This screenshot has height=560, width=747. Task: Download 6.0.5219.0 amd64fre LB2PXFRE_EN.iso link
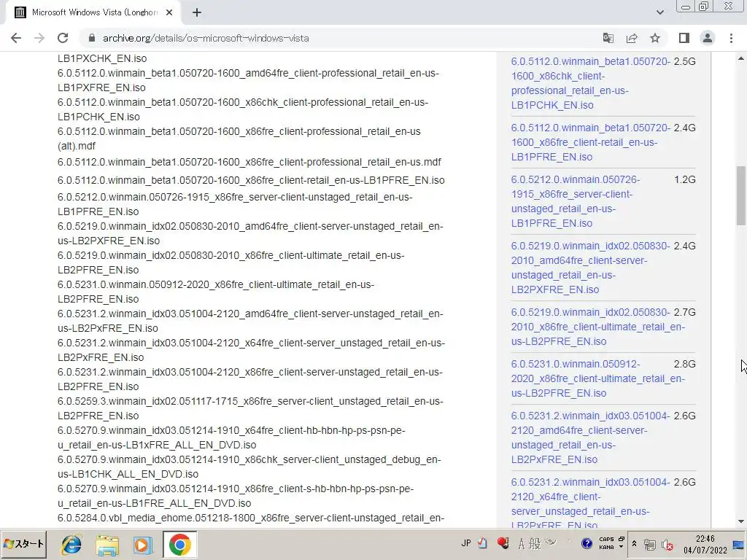pos(591,268)
